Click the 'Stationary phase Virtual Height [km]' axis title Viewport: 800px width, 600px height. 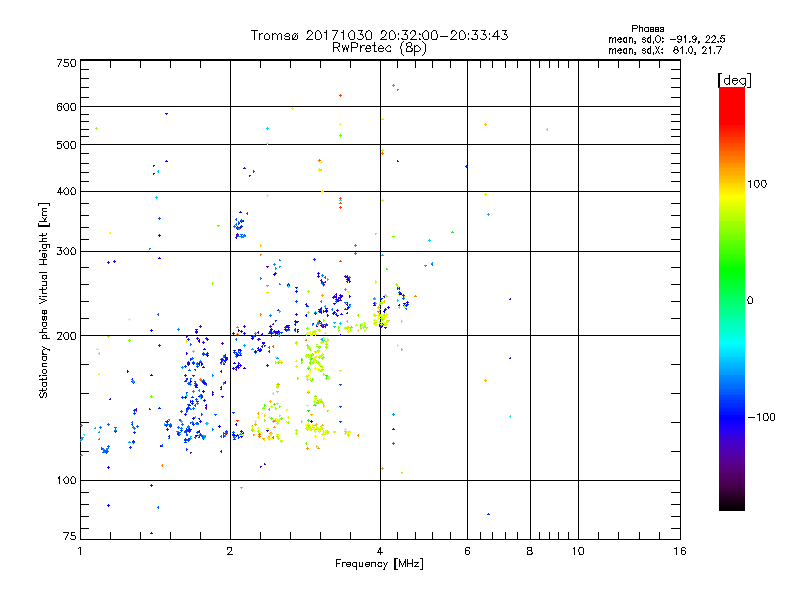44,300
